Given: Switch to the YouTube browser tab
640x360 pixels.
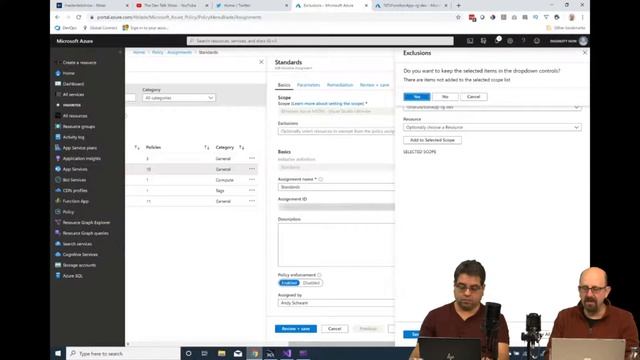Looking at the screenshot, I should click(x=171, y=6).
